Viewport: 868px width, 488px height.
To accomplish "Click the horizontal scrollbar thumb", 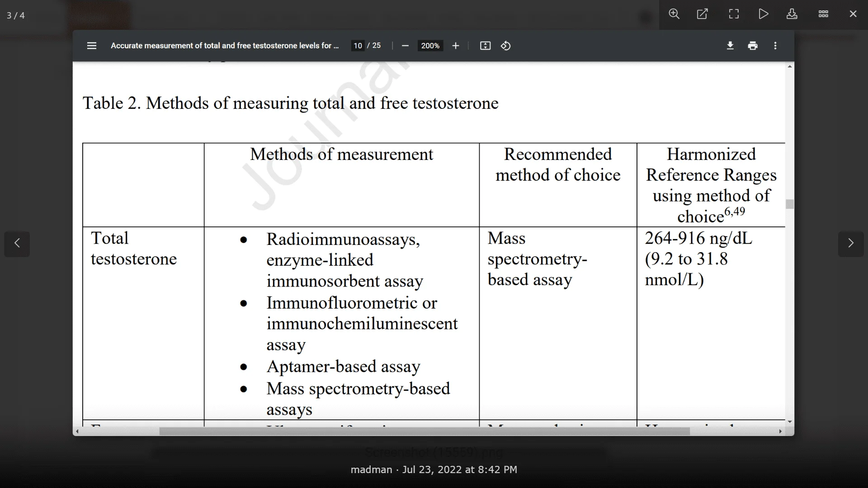I will point(425,432).
